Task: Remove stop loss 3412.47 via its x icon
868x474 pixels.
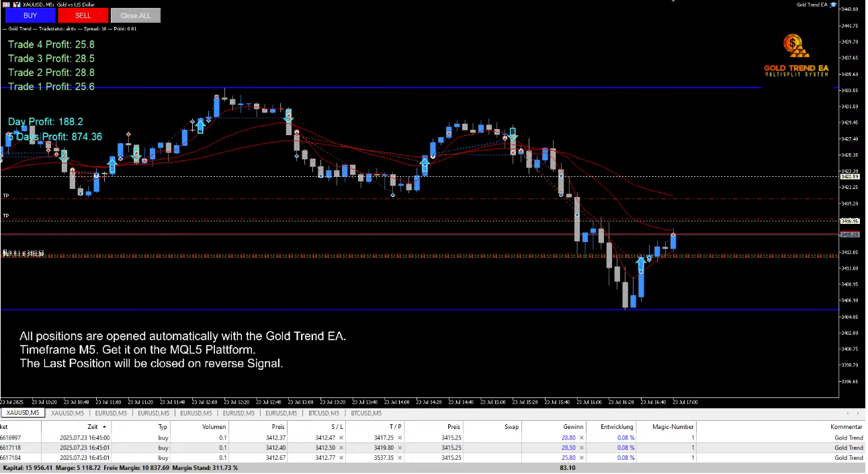Action: click(341, 438)
